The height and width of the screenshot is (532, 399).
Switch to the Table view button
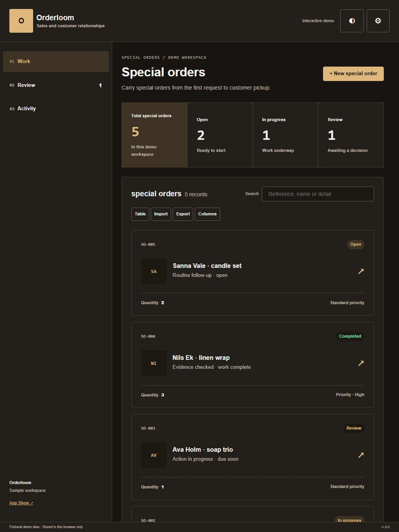click(x=140, y=214)
